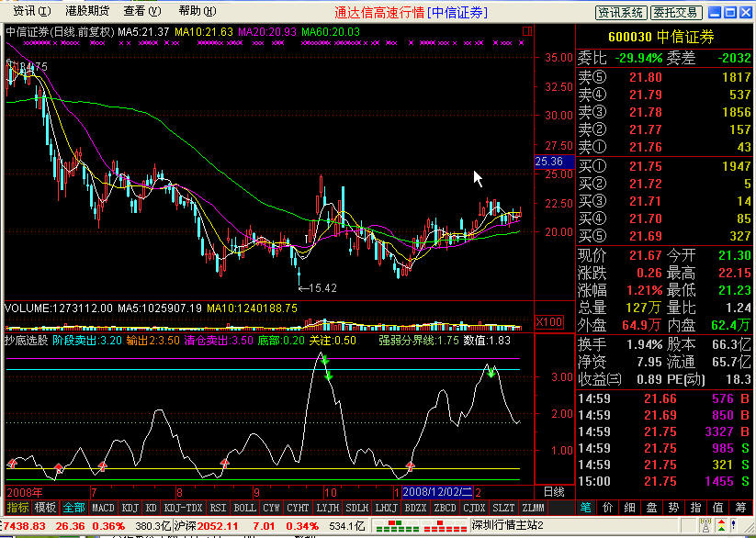
Task: Switch to the LYJH indicator
Action: tap(327, 508)
